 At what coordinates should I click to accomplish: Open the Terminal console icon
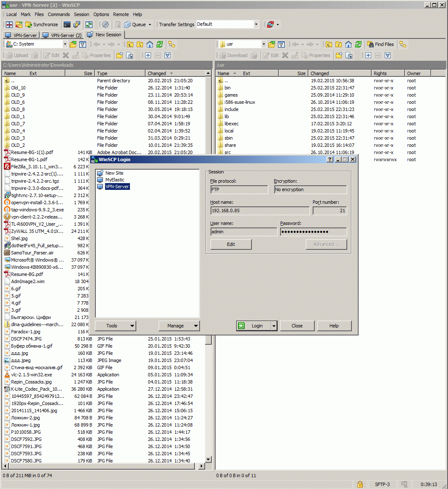click(x=67, y=24)
